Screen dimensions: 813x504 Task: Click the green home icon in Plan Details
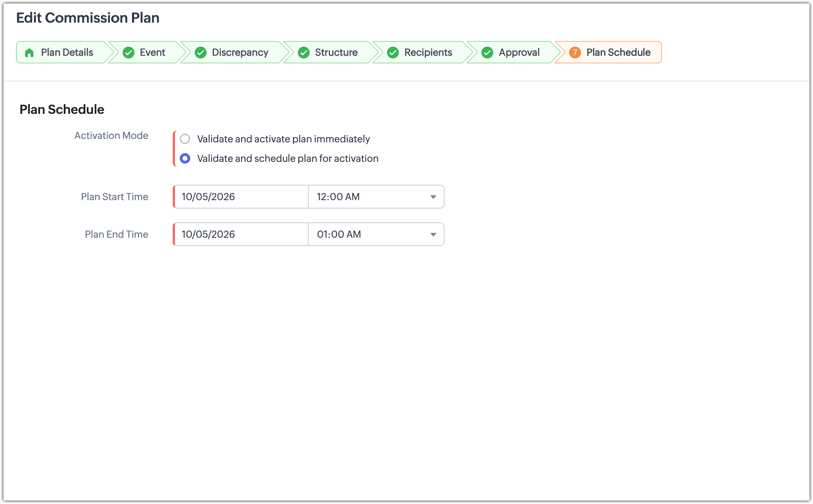coord(29,53)
